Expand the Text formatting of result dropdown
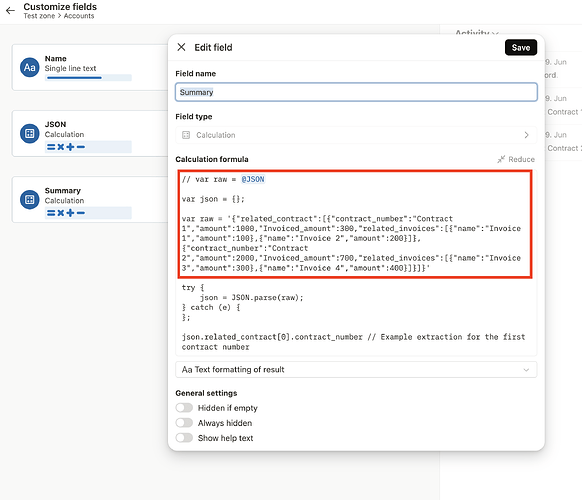 (356, 370)
